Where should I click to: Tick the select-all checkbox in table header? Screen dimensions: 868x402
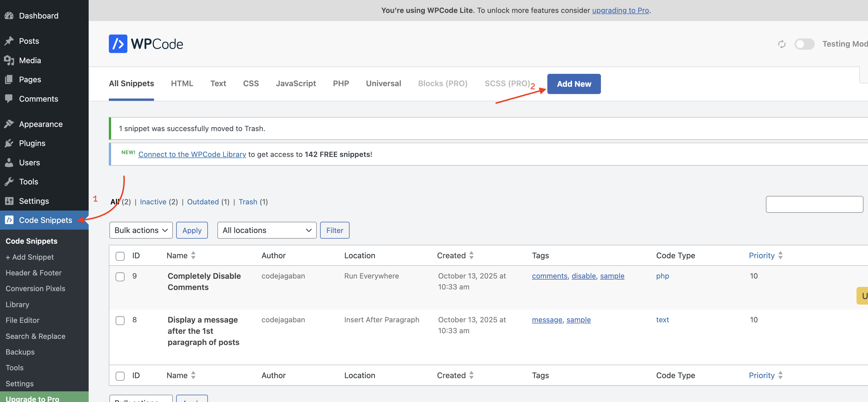[120, 256]
